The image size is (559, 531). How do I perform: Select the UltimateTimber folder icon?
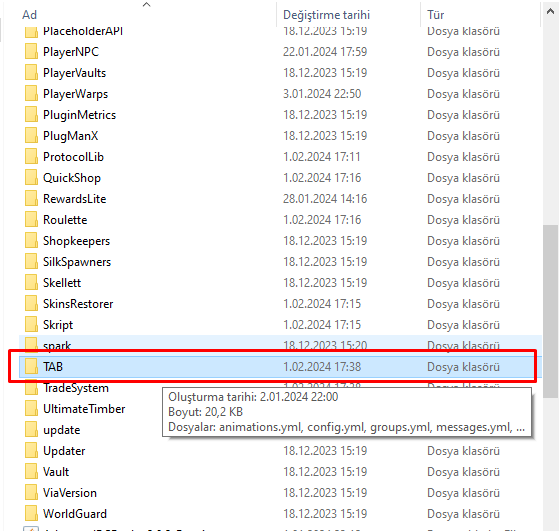coord(31,409)
